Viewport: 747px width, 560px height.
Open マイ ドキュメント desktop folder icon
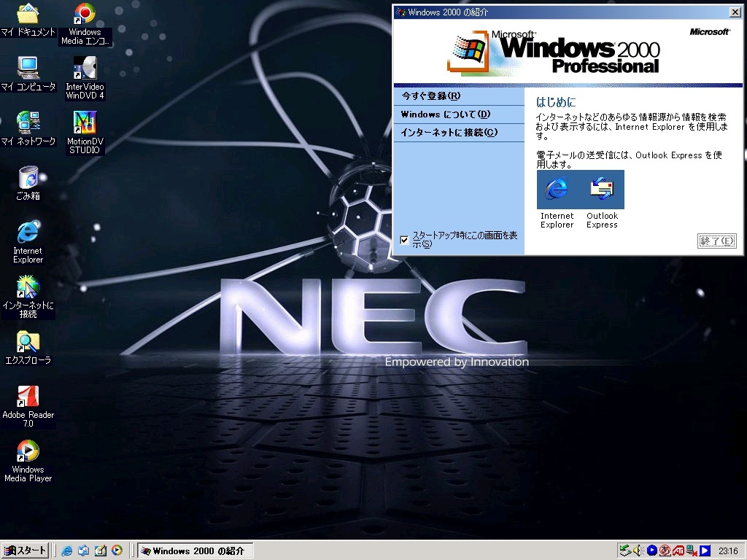point(28,20)
